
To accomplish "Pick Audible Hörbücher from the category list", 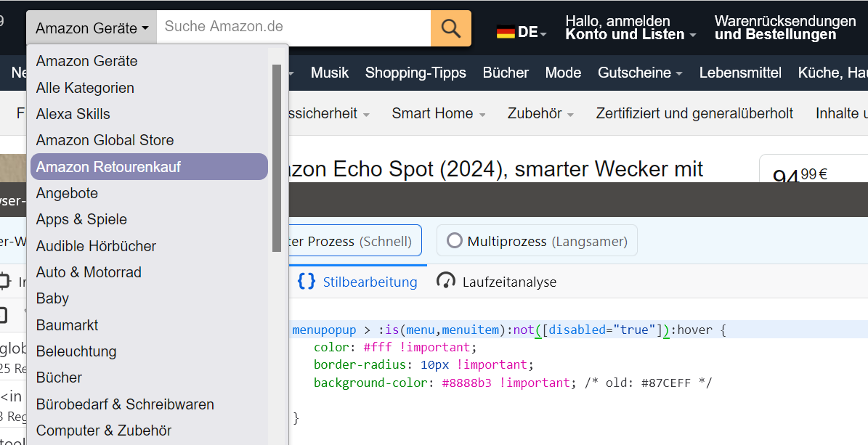I will pyautogui.click(x=96, y=246).
